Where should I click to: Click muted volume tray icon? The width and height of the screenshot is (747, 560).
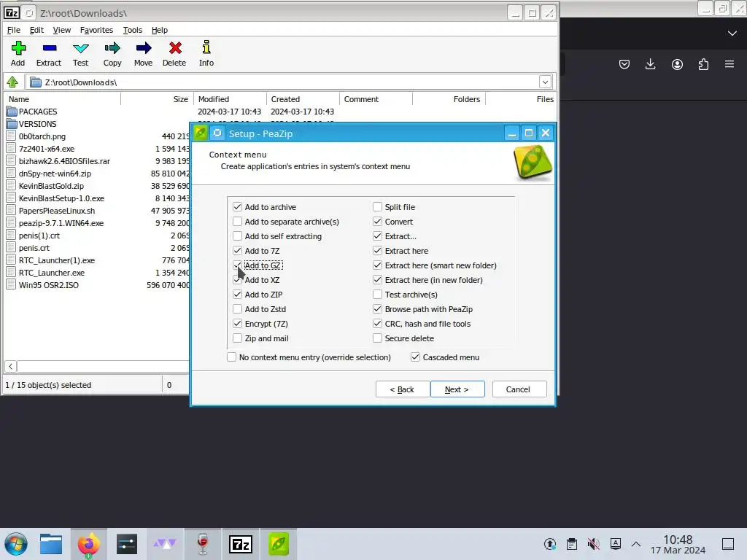(593, 544)
